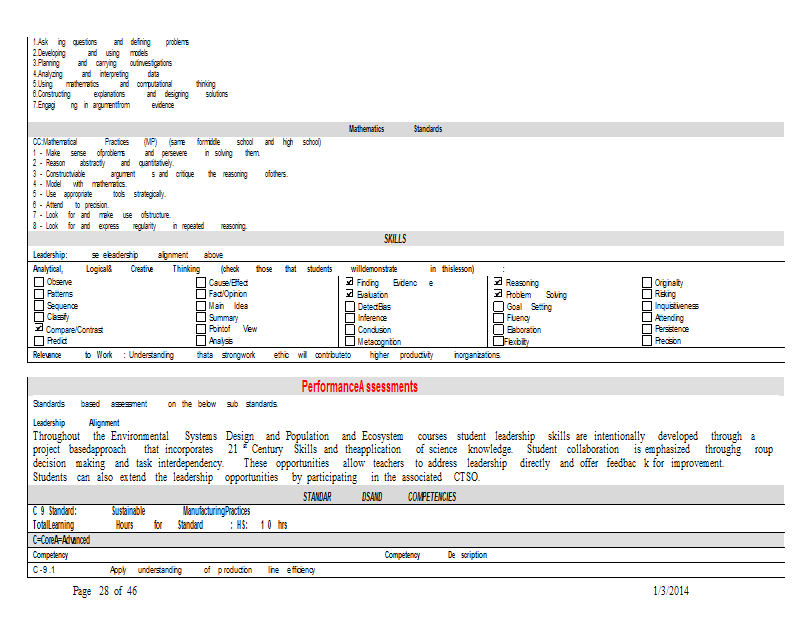
Task: Tick the Patterns checkbox
Action: click(39, 293)
